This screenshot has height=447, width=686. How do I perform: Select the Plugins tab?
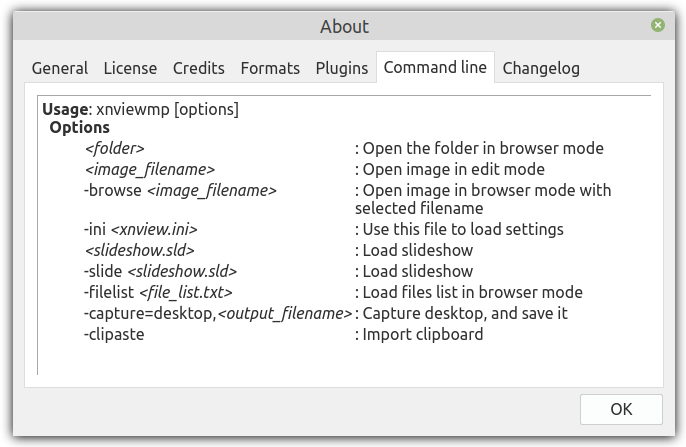click(342, 68)
